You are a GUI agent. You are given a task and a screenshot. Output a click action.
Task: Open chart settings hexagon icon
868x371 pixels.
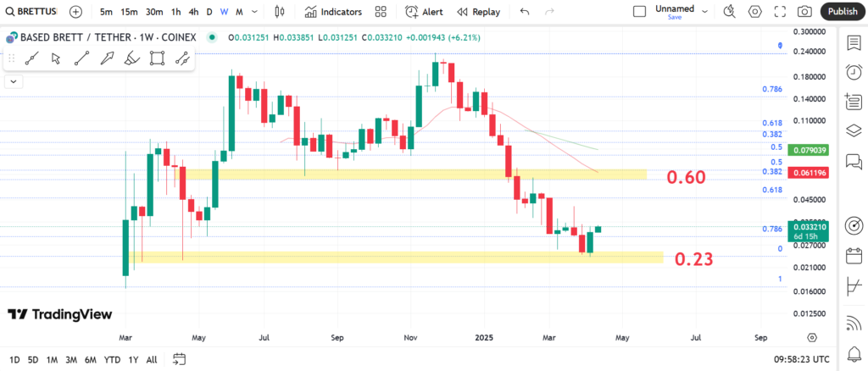[x=754, y=12]
